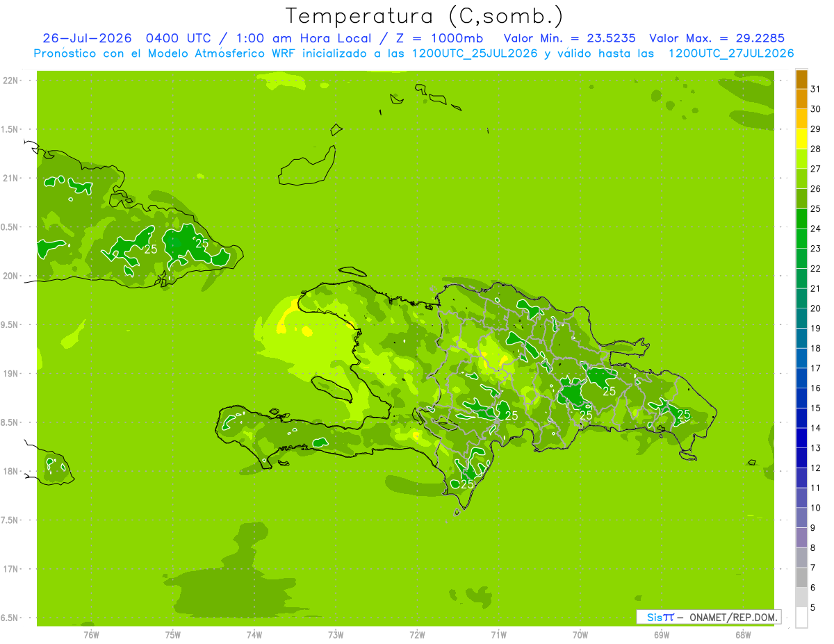The height and width of the screenshot is (644, 834).
Task: Click the SisTT – ONAMET/REP.DOM. watermark box
Action: point(709,617)
